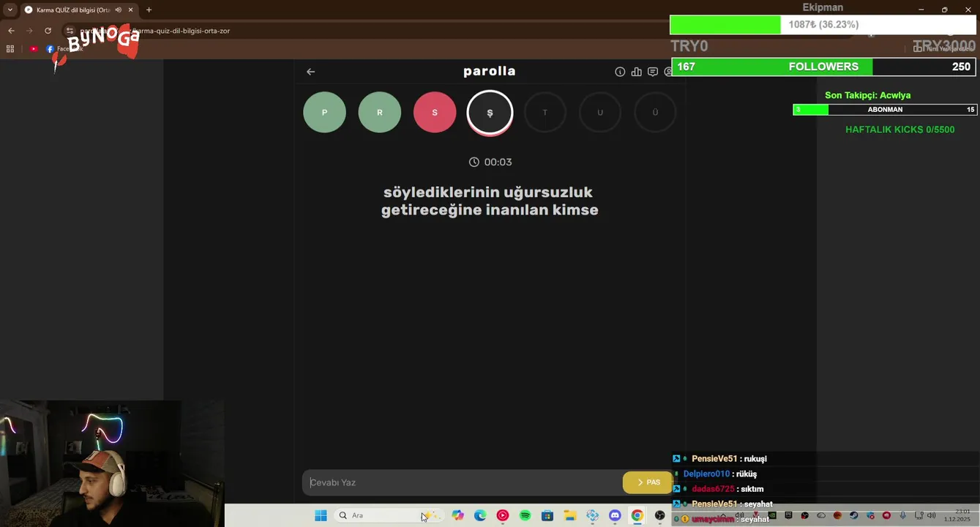Viewport: 980px width, 527px height.
Task: Mute the Karma QUİZ tab audio icon
Action: click(118, 10)
